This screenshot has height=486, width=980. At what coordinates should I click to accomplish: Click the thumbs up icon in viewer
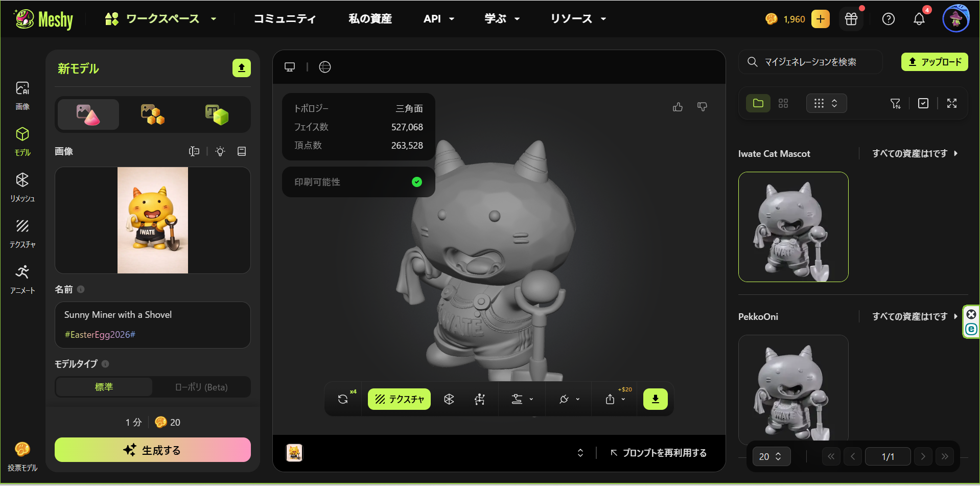678,107
